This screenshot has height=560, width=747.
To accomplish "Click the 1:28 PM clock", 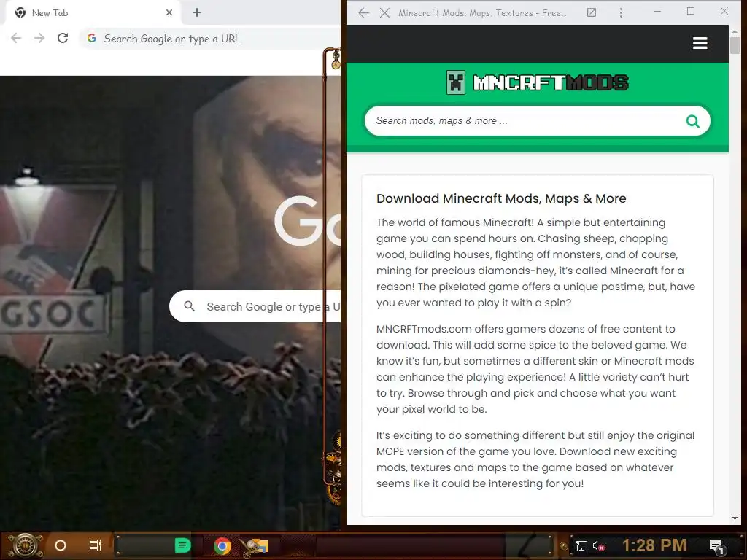I will [654, 545].
